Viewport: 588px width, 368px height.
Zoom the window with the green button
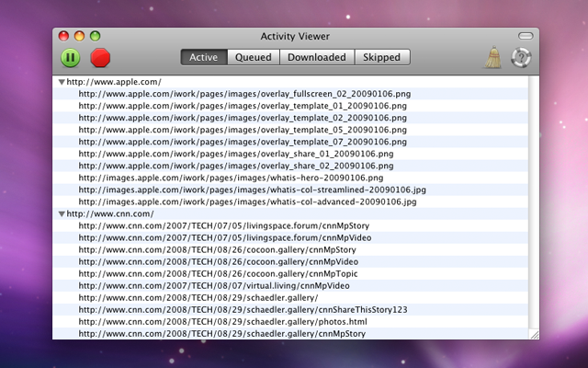point(95,36)
